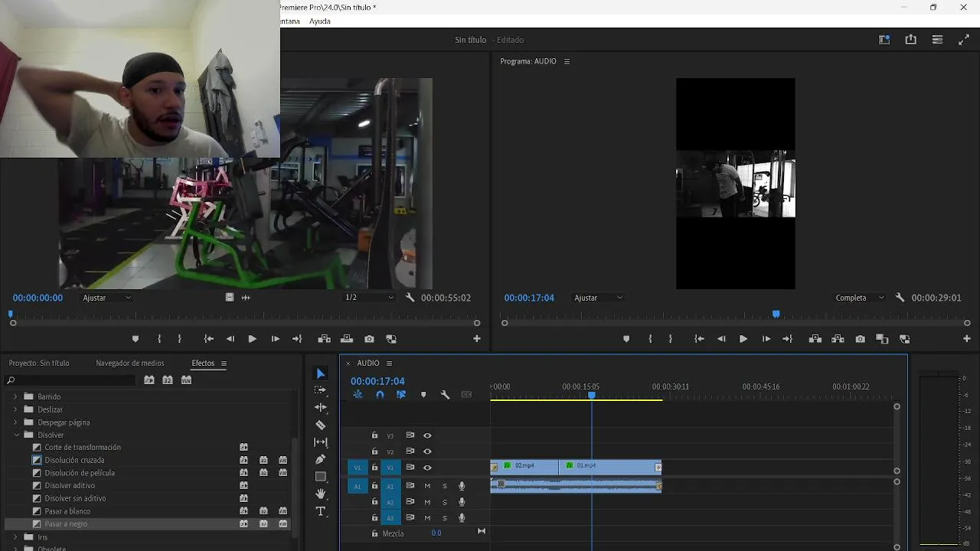
Task: Toggle snap magnet in the timeline
Action: [x=380, y=395]
